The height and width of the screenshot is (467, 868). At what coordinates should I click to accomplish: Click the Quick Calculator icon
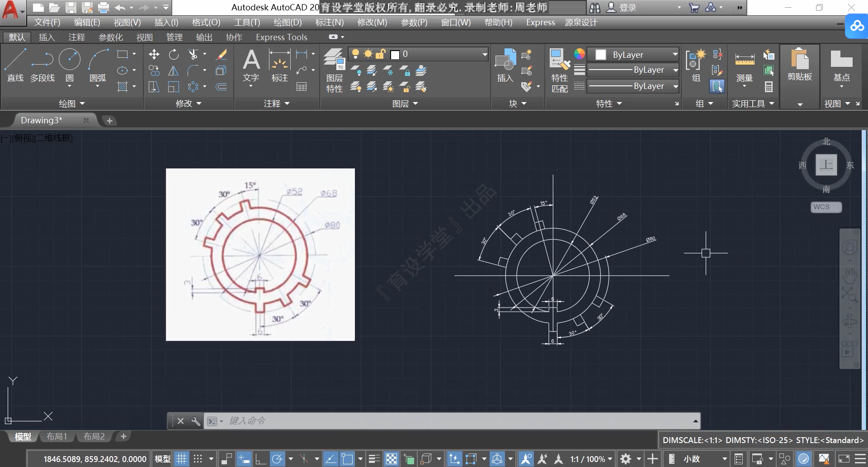[769, 87]
